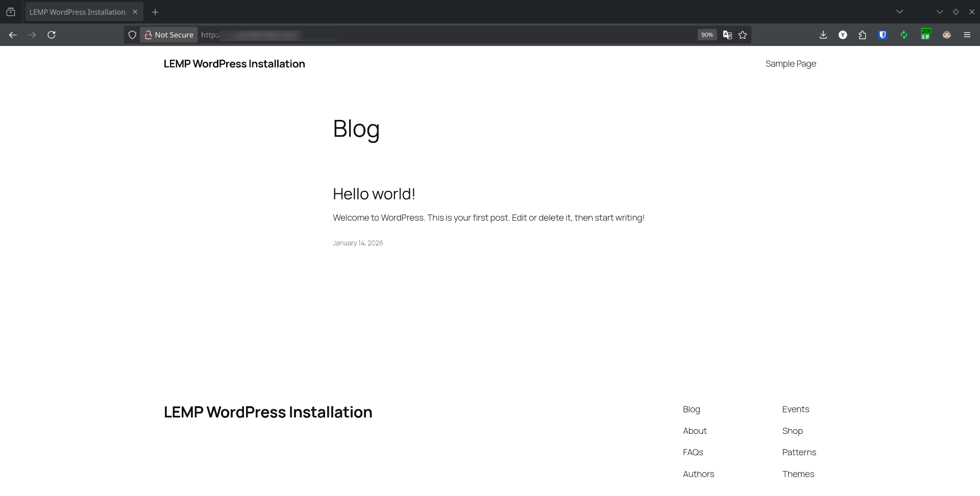Viewport: 980px width, 496px height.
Task: Click the tab overview icon in the corner
Action: pos(11,11)
